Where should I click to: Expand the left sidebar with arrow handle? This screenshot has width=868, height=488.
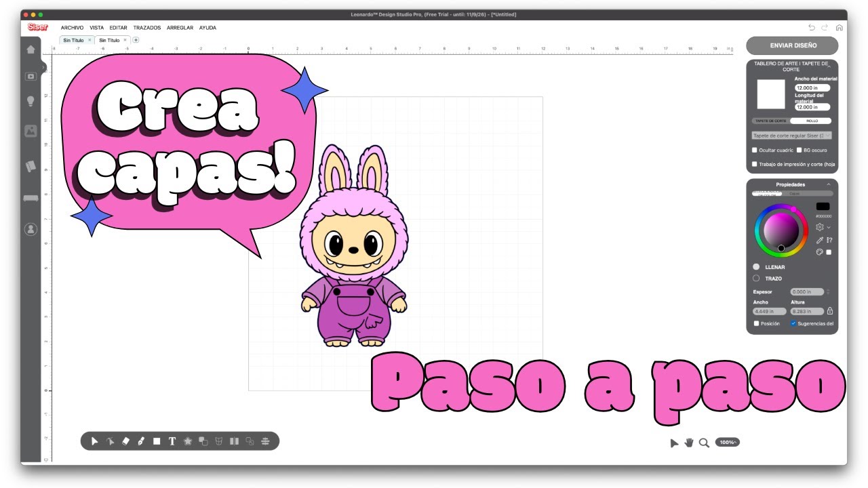click(x=43, y=67)
